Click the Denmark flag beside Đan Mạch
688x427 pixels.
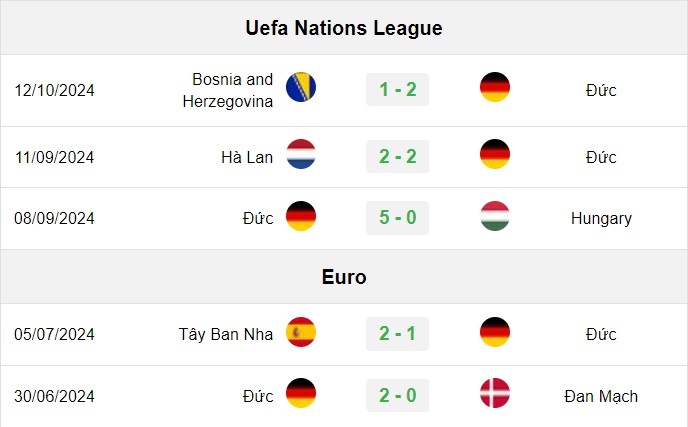click(495, 393)
